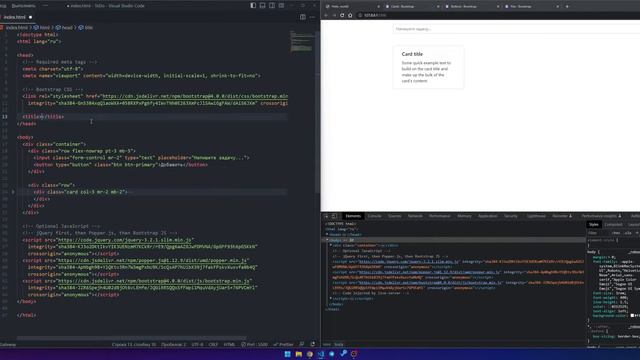Switch to DevTools Sources tab
Screen dimensions: 640x360
pos(395,216)
